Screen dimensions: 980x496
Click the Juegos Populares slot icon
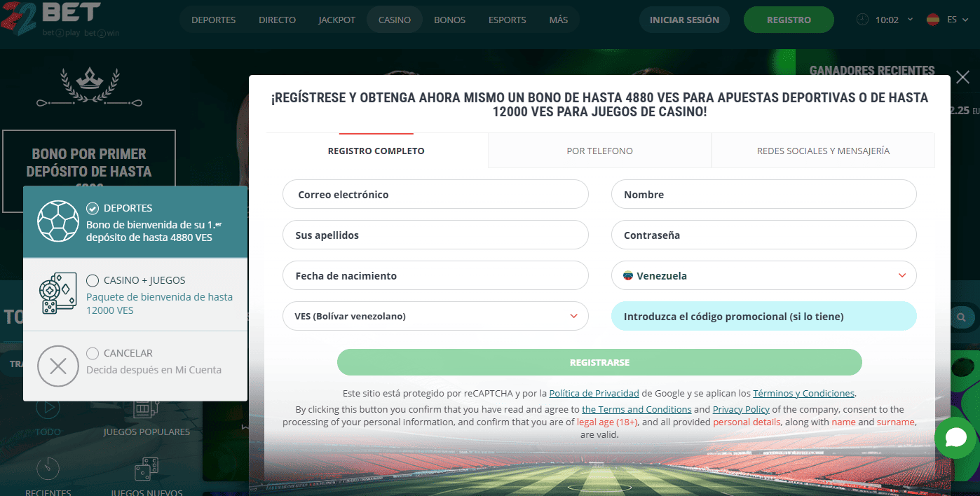coord(146,408)
